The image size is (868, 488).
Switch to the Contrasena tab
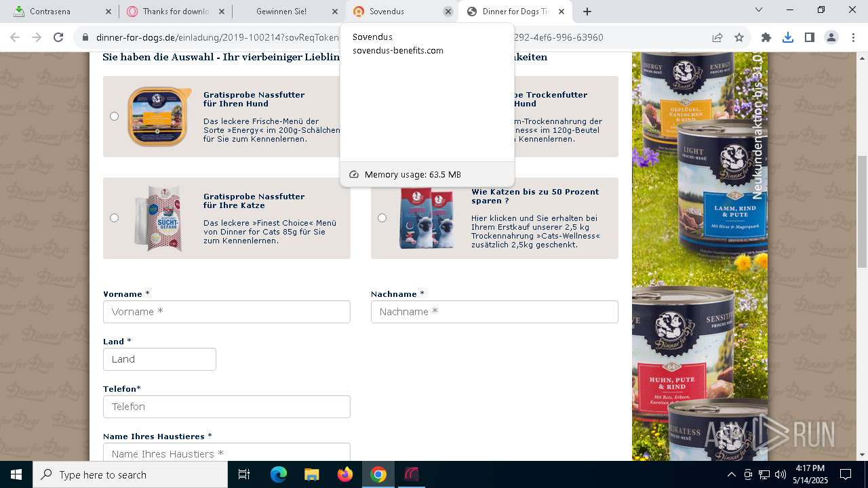(60, 12)
